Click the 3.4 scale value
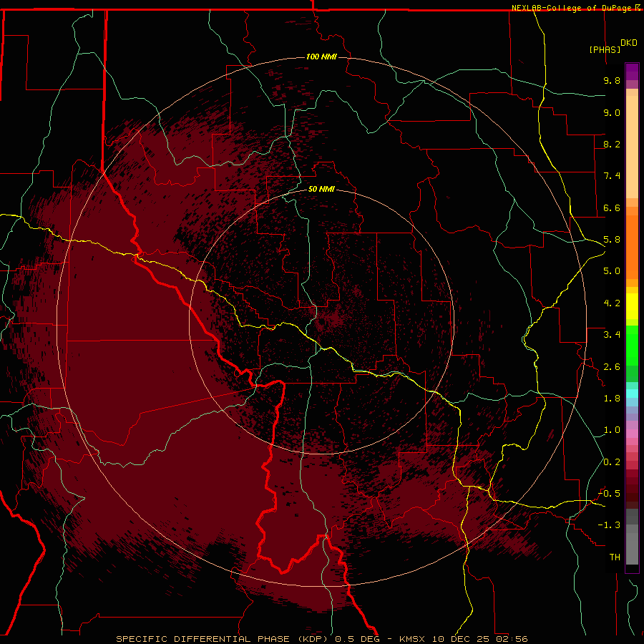 coord(612,335)
